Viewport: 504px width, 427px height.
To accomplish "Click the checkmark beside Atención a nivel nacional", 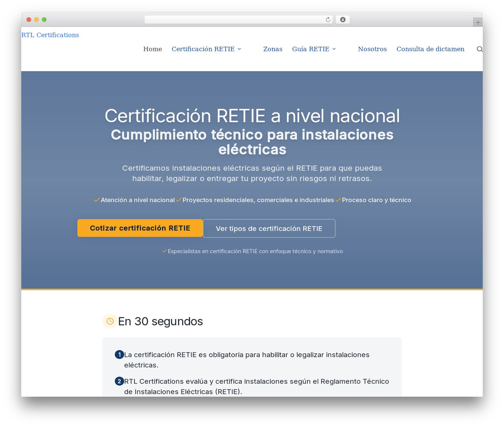I will pyautogui.click(x=96, y=200).
